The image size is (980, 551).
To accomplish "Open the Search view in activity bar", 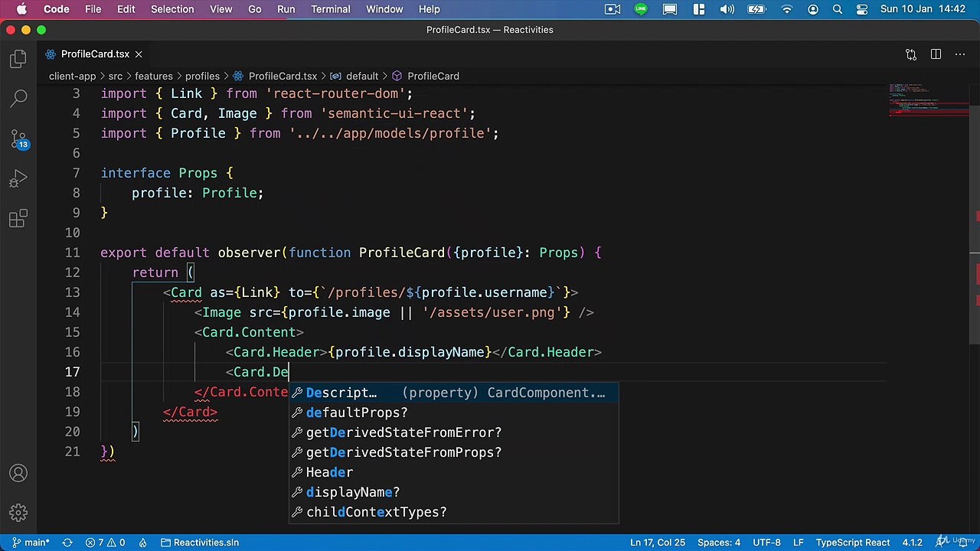I will (18, 99).
